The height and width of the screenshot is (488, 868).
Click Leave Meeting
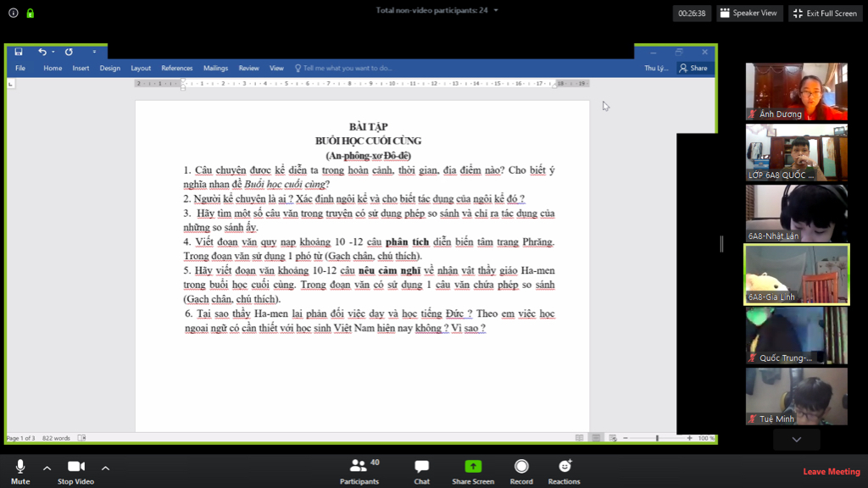tap(832, 472)
